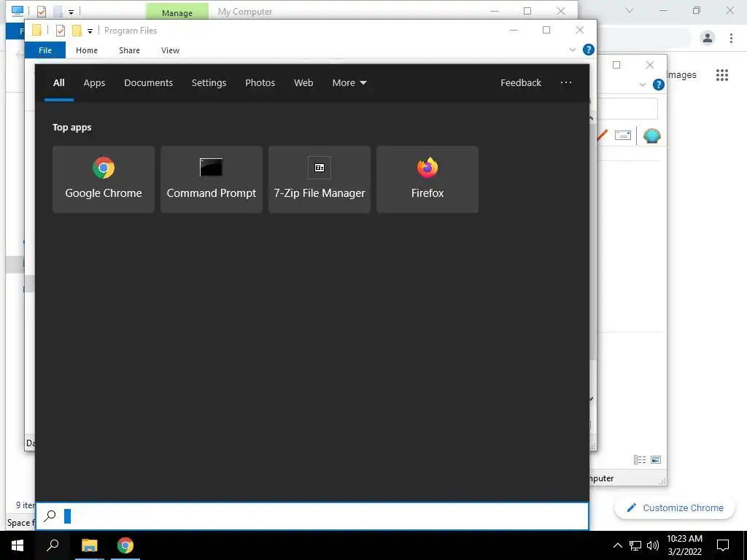The width and height of the screenshot is (747, 560).
Task: Open the Feedback link in search panel
Action: (521, 83)
